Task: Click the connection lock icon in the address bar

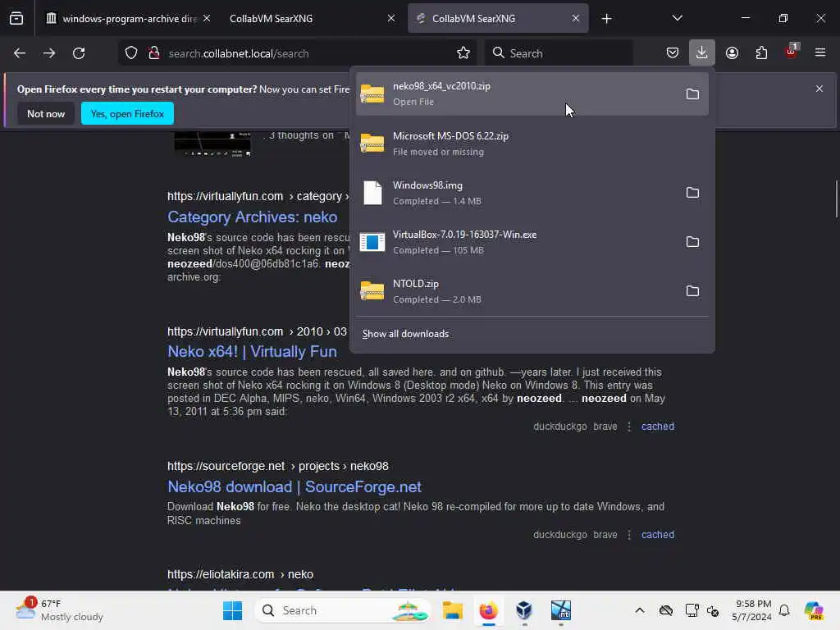Action: pos(154,53)
